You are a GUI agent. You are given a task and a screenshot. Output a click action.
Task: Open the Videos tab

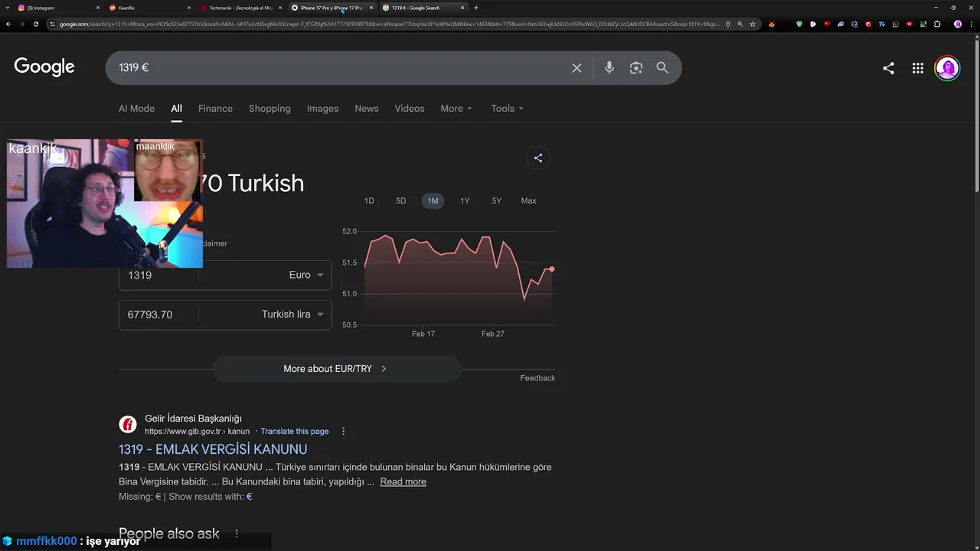tap(410, 109)
